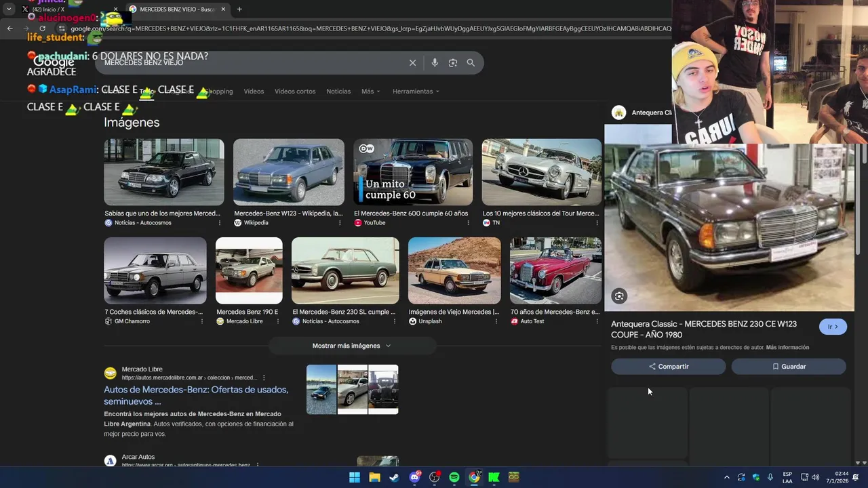Open "Autos de Mercedes-Benz: Ofertas de usados" link
Image resolution: width=868 pixels, height=488 pixels.
196,395
